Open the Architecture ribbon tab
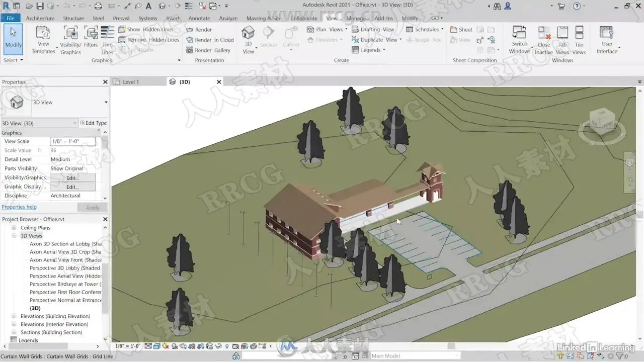Viewport: 644px width, 362px height. 40,18
